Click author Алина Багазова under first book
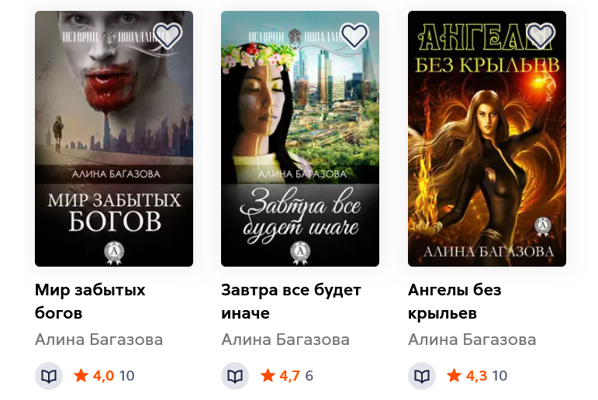Screen dimensions: 598x400 [99, 339]
